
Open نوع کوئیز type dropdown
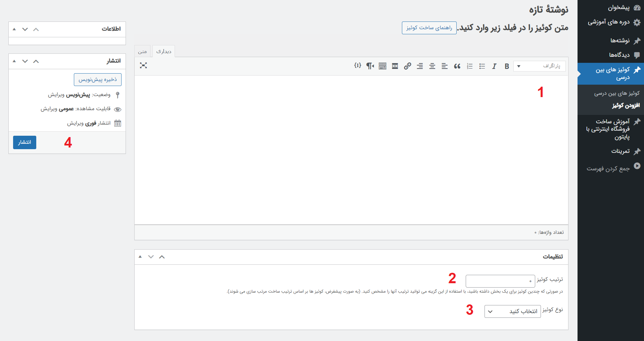(513, 311)
